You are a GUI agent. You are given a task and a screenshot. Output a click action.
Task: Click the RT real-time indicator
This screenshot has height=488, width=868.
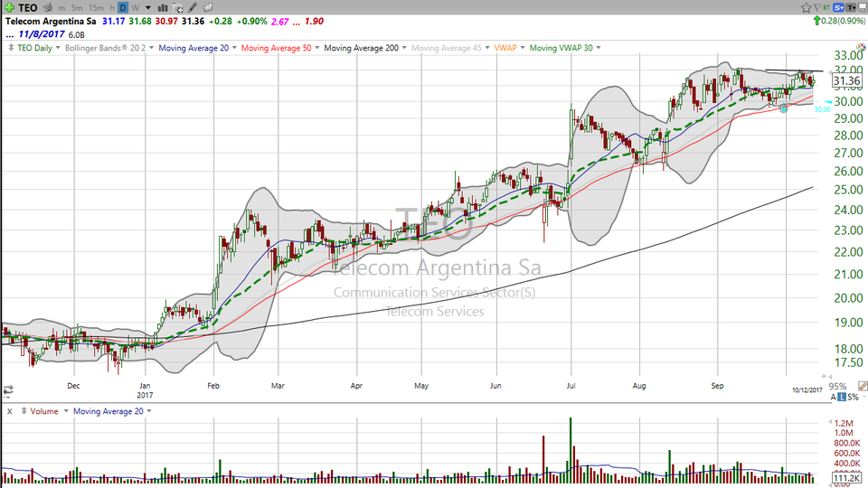pyautogui.click(x=826, y=8)
